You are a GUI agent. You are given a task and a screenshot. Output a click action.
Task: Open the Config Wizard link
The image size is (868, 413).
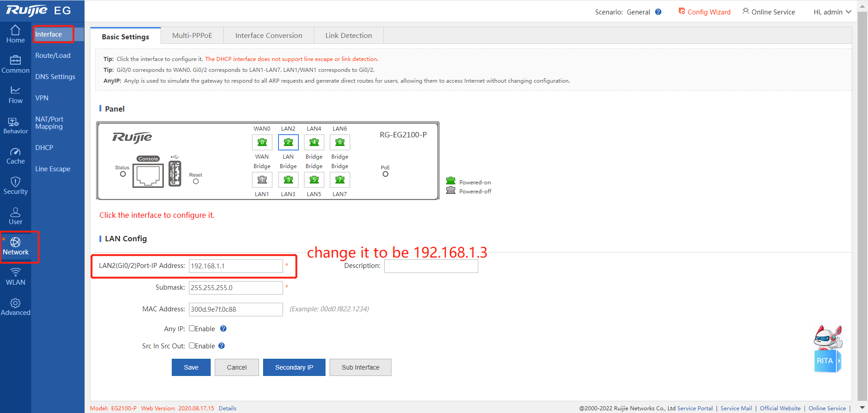(704, 12)
